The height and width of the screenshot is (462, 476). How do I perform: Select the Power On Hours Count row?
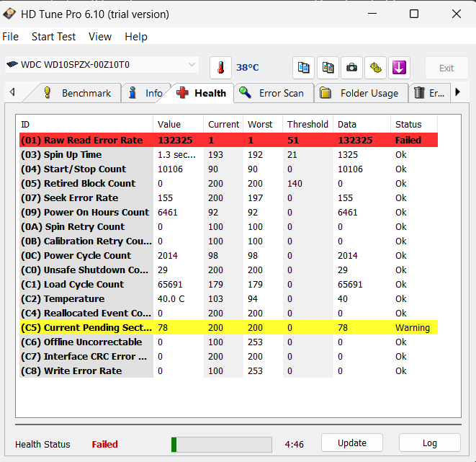click(x=228, y=213)
